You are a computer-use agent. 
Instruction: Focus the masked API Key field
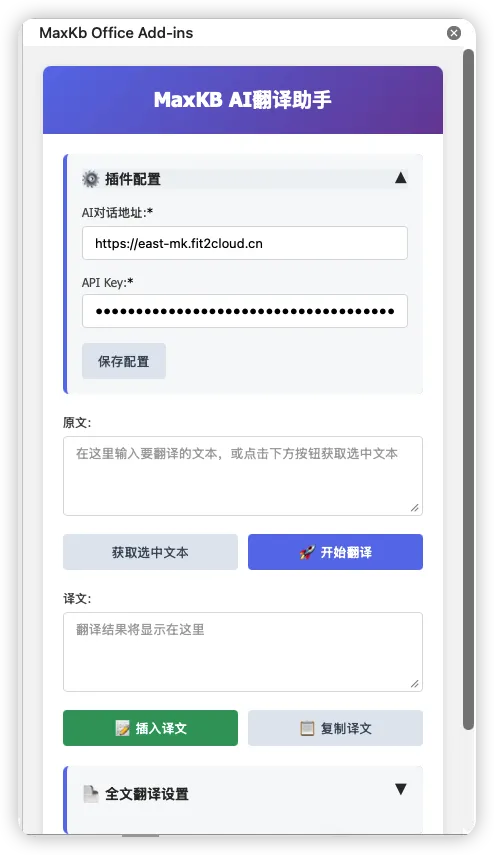pos(245,311)
